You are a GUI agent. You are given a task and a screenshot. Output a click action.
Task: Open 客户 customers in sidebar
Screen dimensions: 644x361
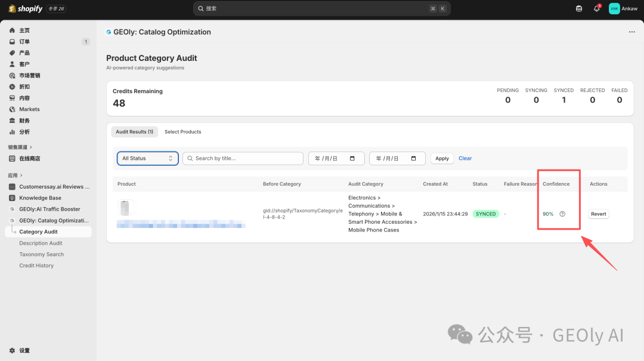[x=24, y=64]
